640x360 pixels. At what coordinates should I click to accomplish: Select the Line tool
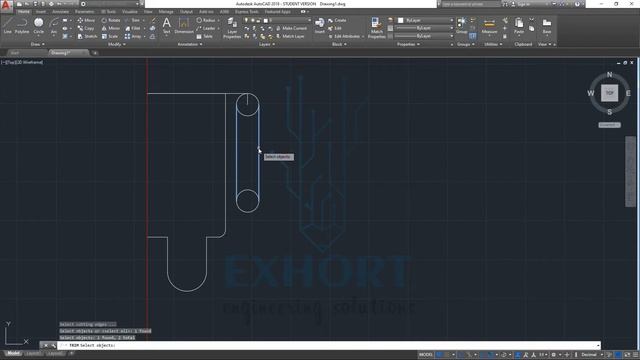pos(7,25)
